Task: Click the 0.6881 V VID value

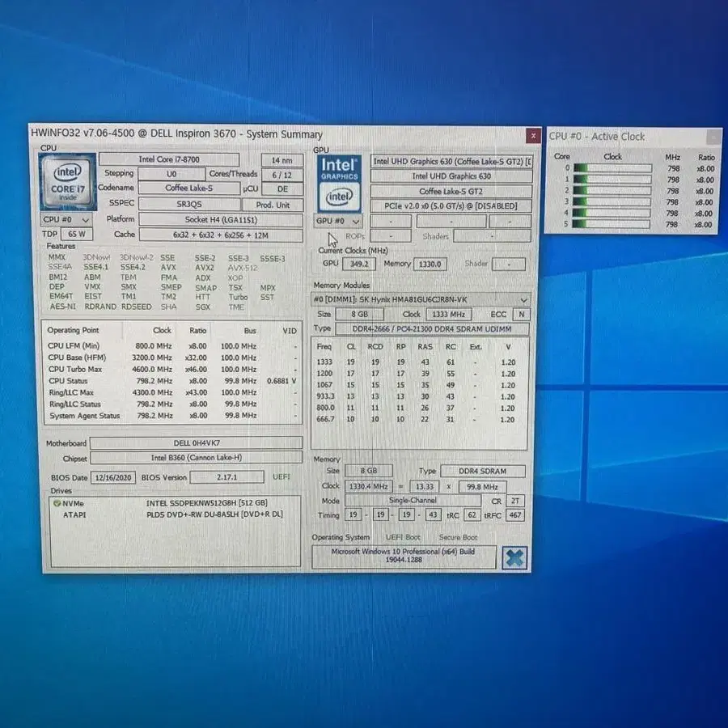Action: coord(281,381)
